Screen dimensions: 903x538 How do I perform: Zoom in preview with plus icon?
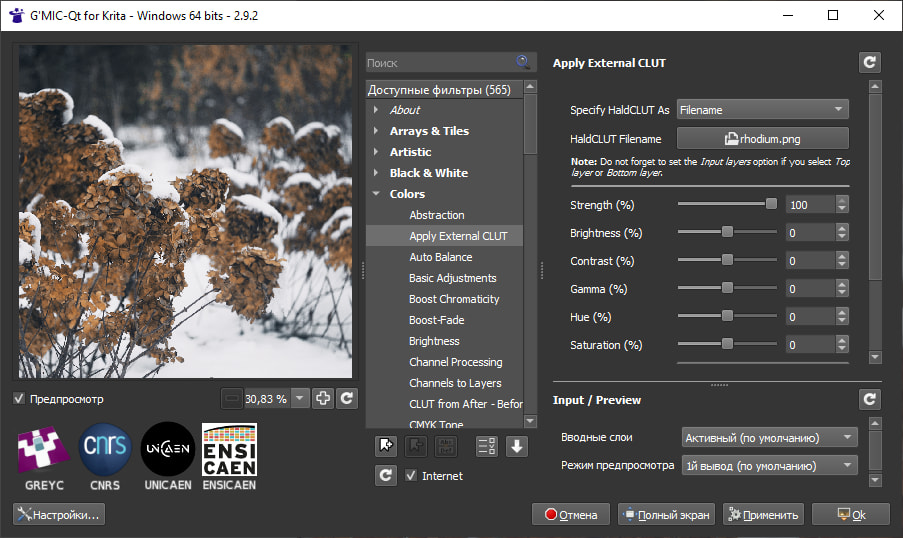pyautogui.click(x=322, y=398)
